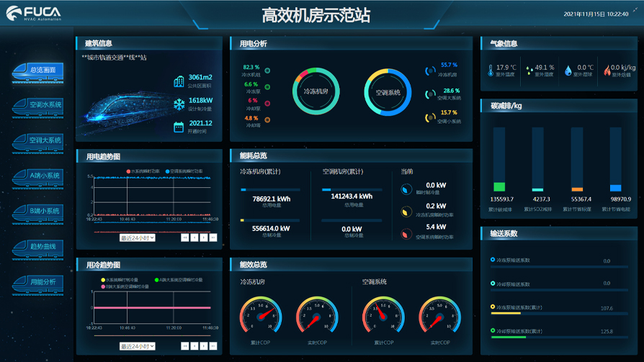Click the building area icon beside 3061m2
644x362 pixels.
pyautogui.click(x=179, y=81)
